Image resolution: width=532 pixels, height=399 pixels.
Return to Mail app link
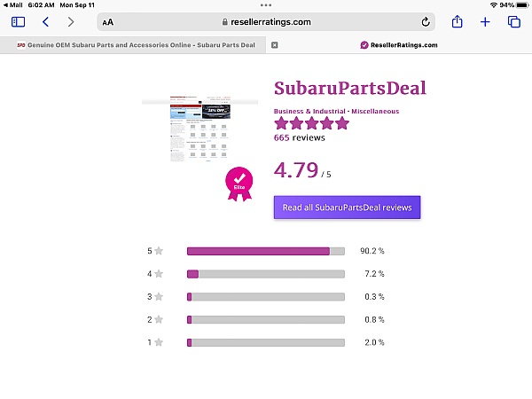(13, 5)
